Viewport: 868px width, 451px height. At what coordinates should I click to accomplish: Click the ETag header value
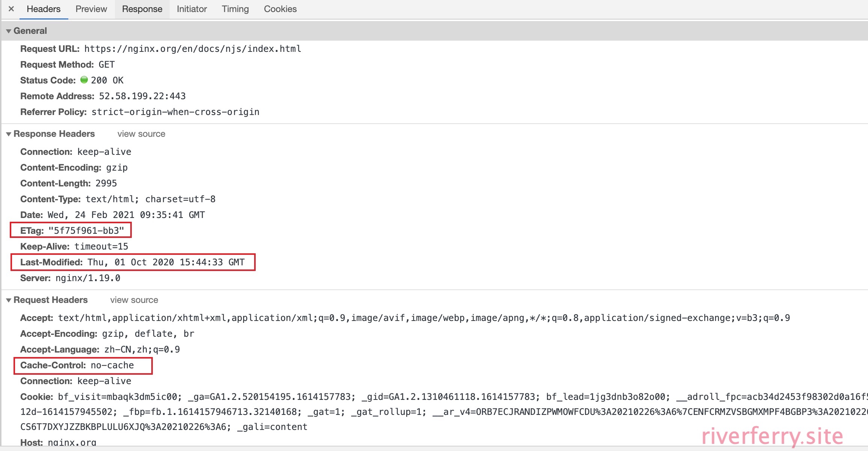click(86, 230)
